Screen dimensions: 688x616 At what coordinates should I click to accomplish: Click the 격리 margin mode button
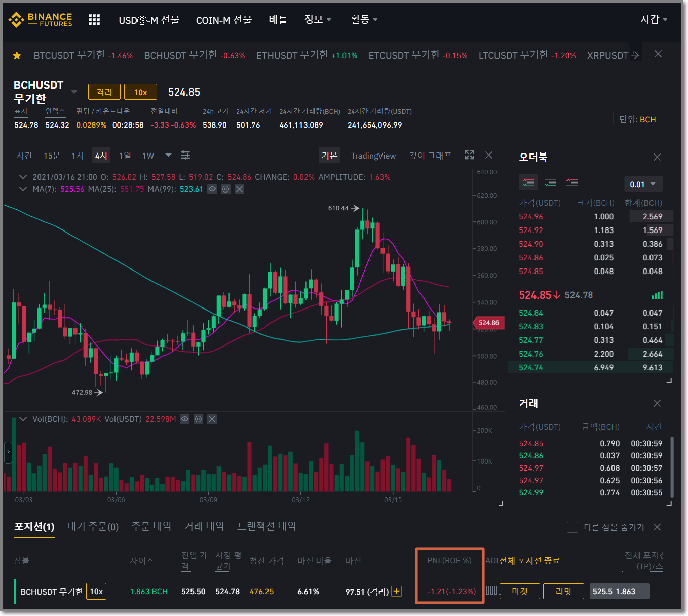pyautogui.click(x=104, y=92)
